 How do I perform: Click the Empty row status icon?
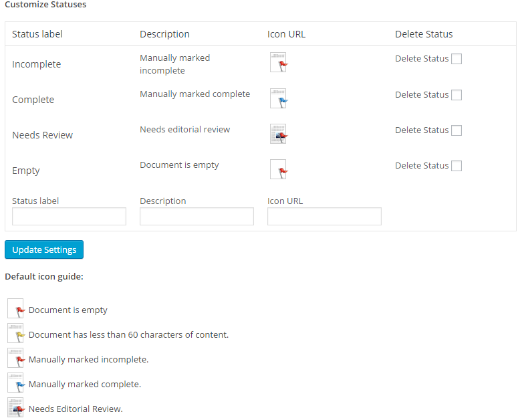coord(278,169)
